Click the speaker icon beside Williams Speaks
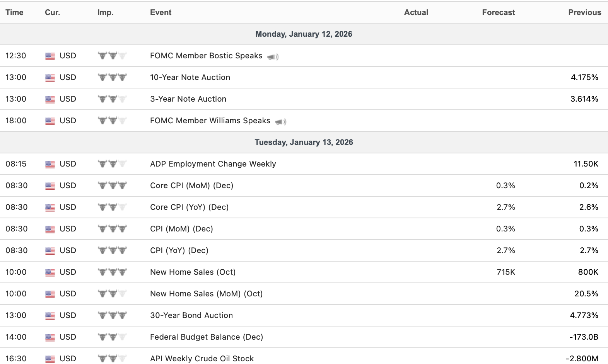This screenshot has width=608, height=364. click(280, 122)
